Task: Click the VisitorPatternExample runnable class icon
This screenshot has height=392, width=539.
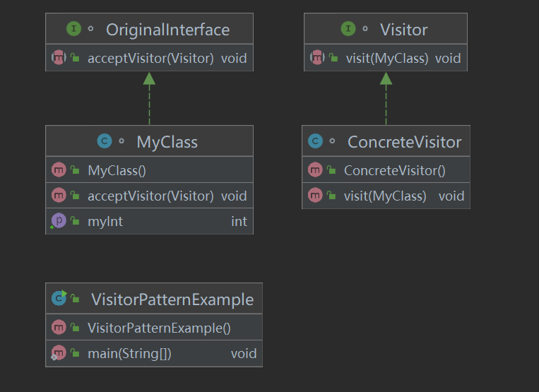Action: click(x=59, y=298)
